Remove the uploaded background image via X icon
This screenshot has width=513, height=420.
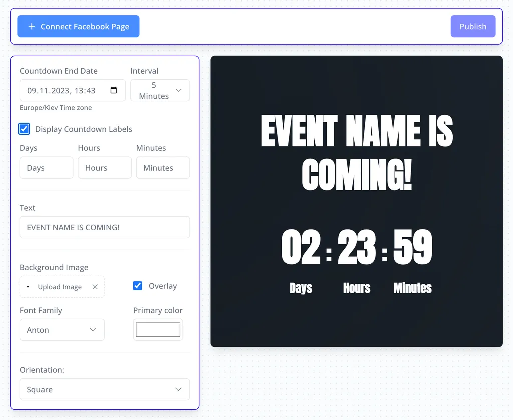click(95, 286)
